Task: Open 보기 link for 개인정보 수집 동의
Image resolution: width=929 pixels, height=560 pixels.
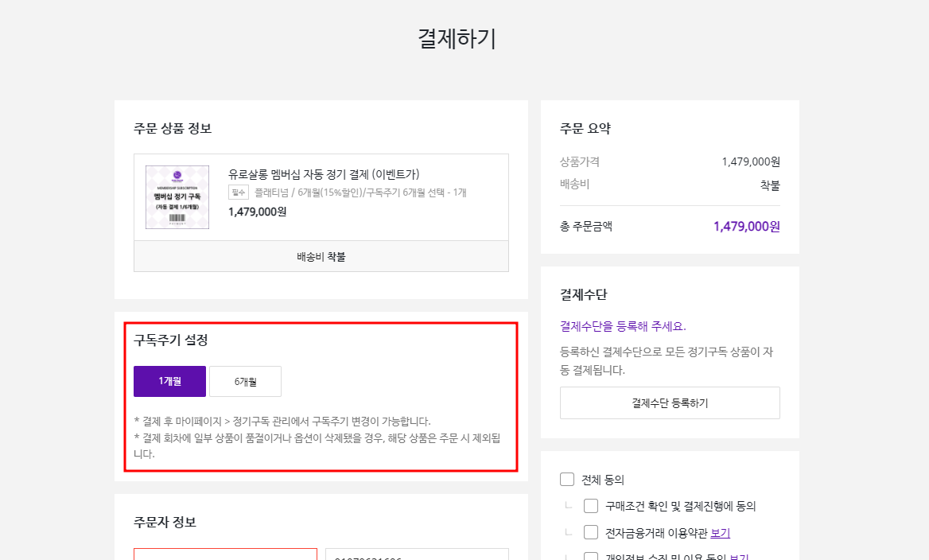Action: [x=739, y=557]
